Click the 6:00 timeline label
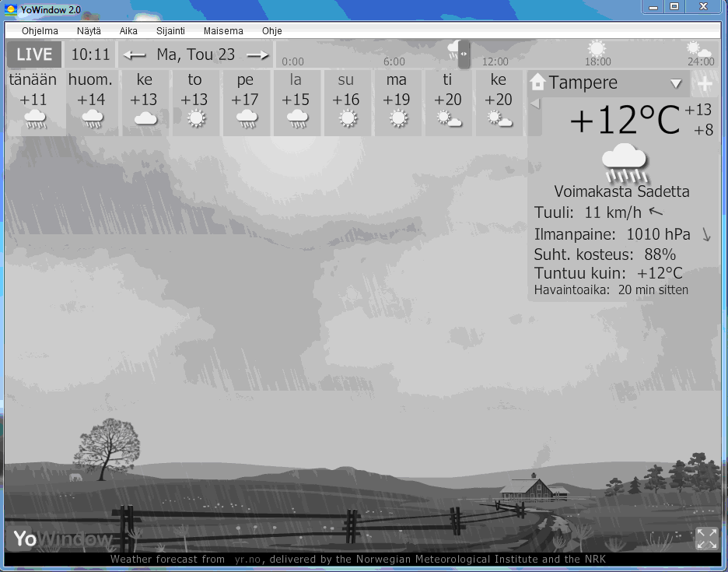This screenshot has height=572, width=728. (394, 61)
